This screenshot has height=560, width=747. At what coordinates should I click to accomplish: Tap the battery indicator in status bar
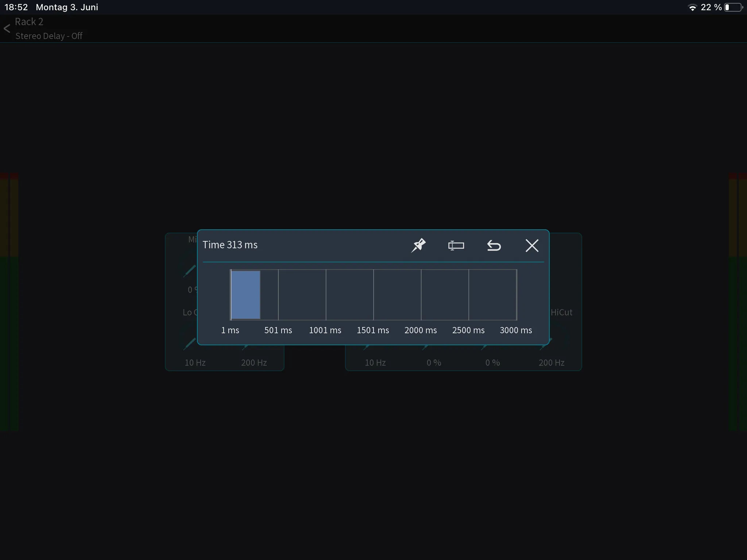pyautogui.click(x=734, y=7)
